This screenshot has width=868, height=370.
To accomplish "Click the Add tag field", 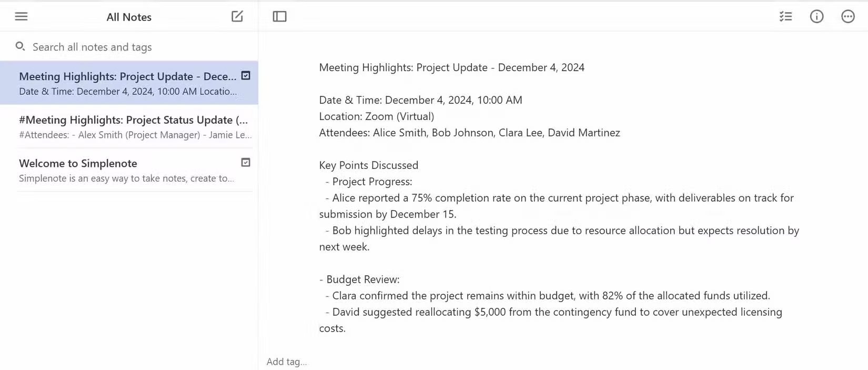I will [x=287, y=362].
